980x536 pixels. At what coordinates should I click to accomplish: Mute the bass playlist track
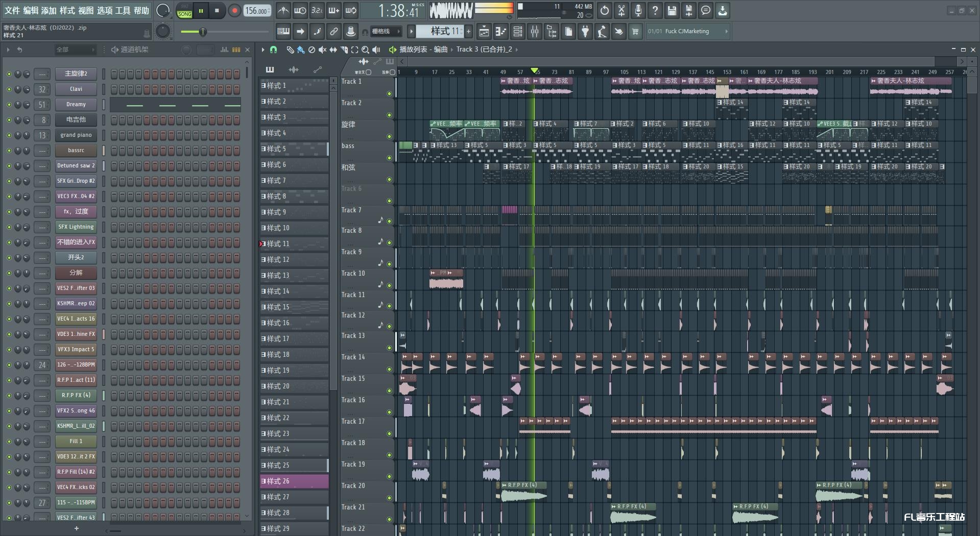389,158
